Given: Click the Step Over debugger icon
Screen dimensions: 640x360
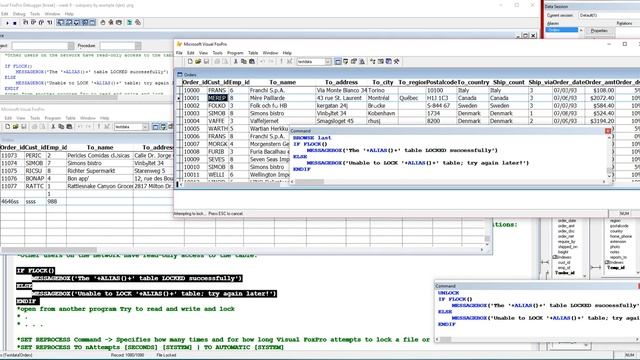Looking at the screenshot, I should 33,23.
